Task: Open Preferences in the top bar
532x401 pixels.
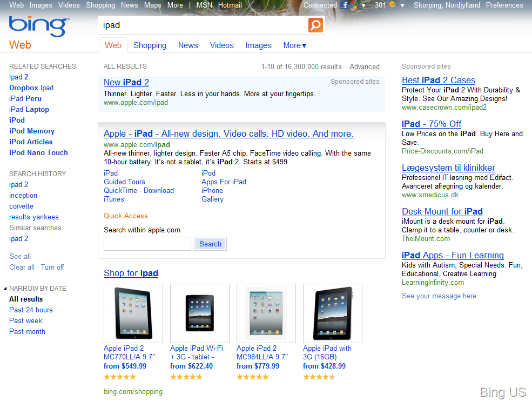Action: [x=504, y=5]
